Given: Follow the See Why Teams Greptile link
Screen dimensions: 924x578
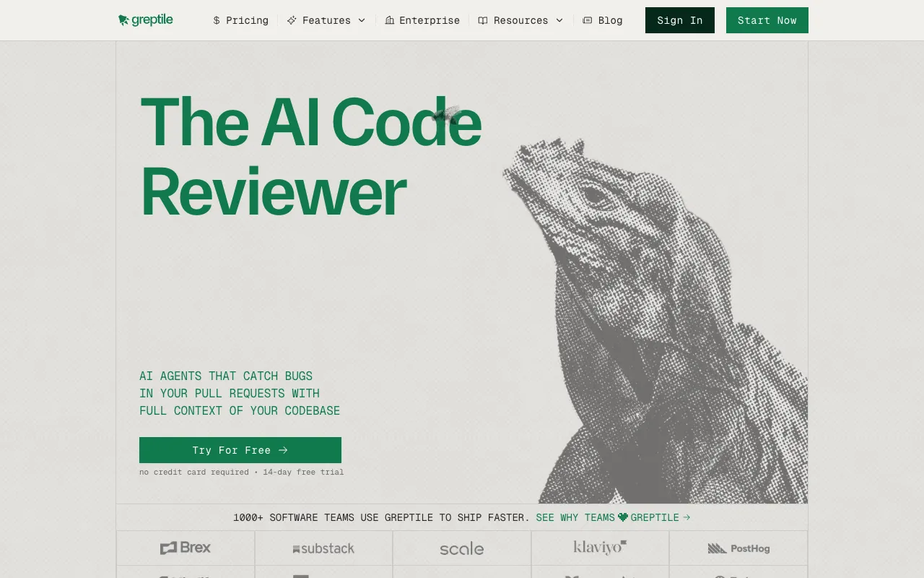Looking at the screenshot, I should [614, 517].
